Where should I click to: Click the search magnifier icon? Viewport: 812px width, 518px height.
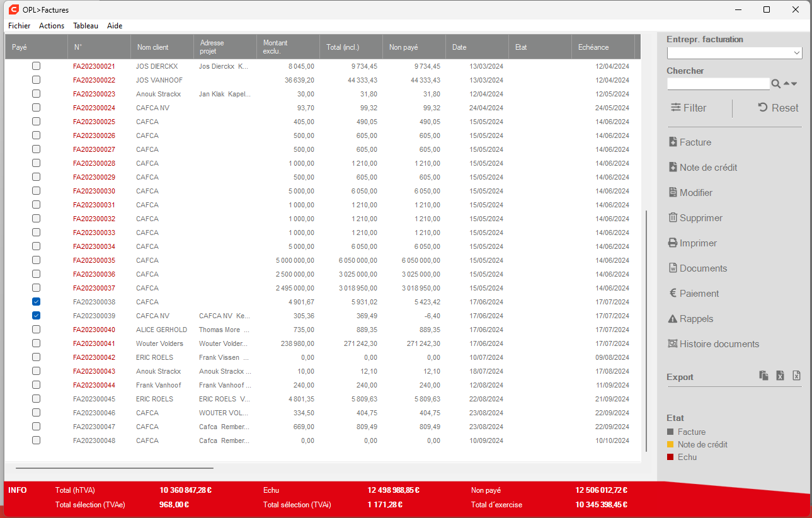(x=776, y=84)
